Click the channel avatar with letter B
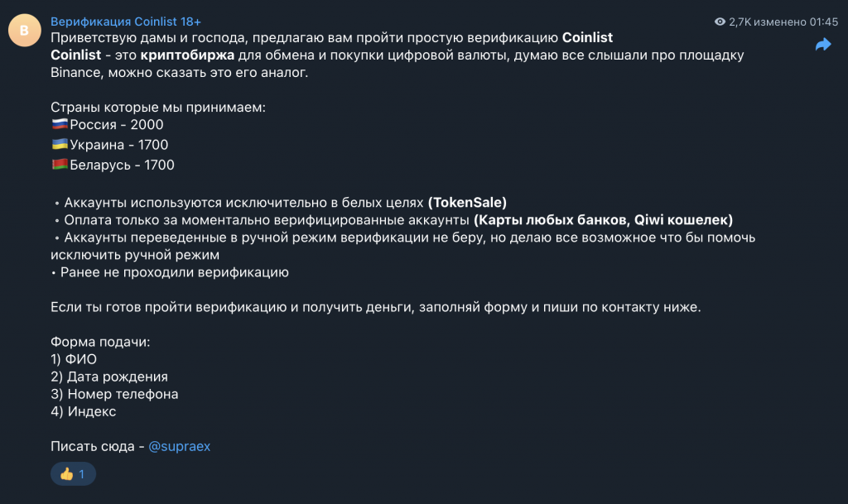This screenshot has height=504, width=848. (x=24, y=31)
